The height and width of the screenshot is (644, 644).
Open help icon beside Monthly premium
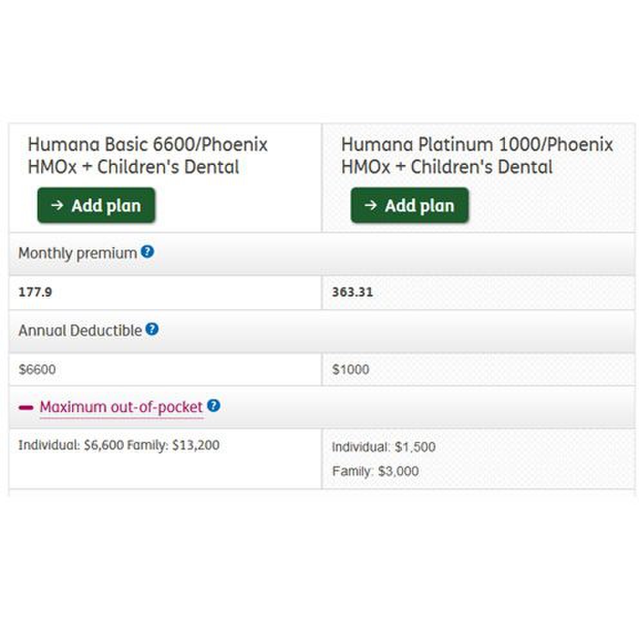tap(147, 252)
